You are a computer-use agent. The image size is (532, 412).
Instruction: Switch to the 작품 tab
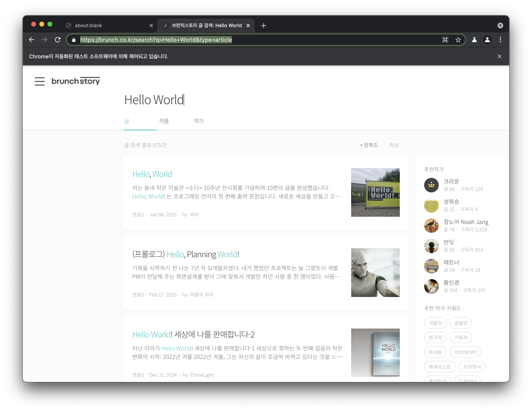click(164, 121)
